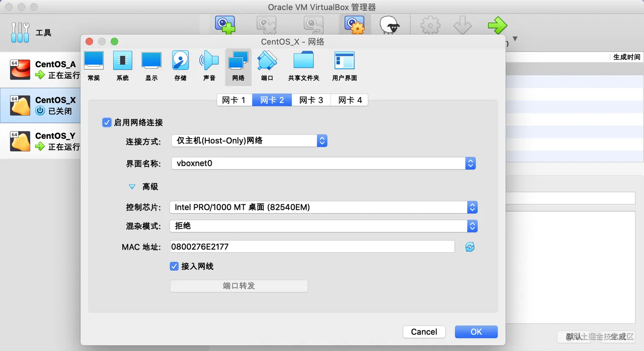
Task: Open the Start button dropdown arrow
Action: tap(515, 39)
